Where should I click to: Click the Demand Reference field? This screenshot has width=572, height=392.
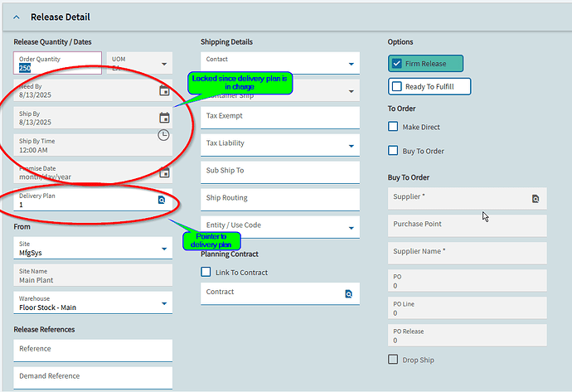[93, 378]
